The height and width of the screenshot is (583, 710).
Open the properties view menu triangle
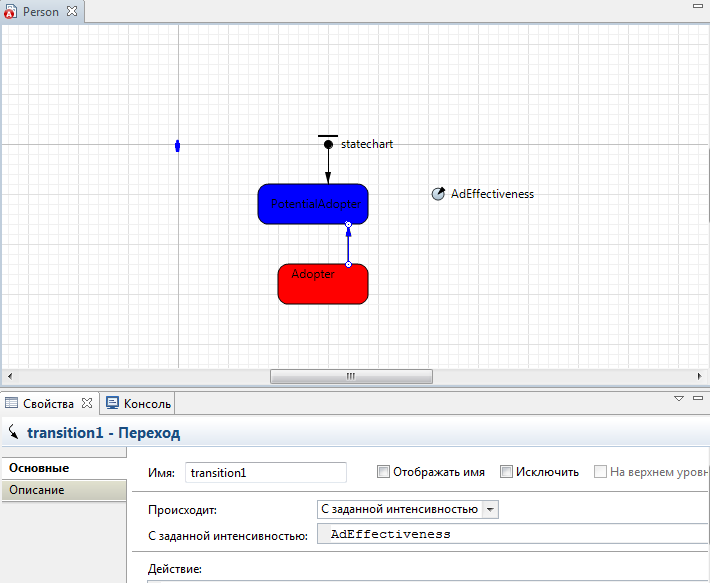pyautogui.click(x=678, y=399)
